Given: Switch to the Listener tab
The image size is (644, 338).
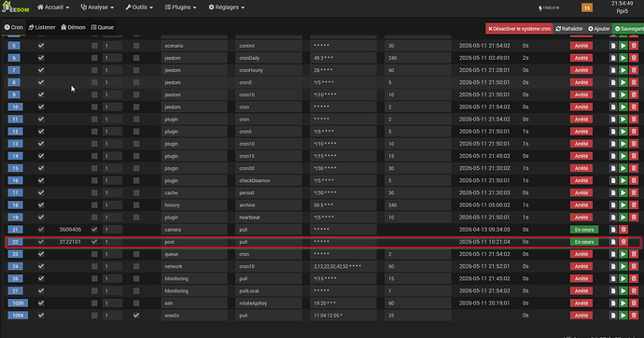Looking at the screenshot, I should point(42,27).
